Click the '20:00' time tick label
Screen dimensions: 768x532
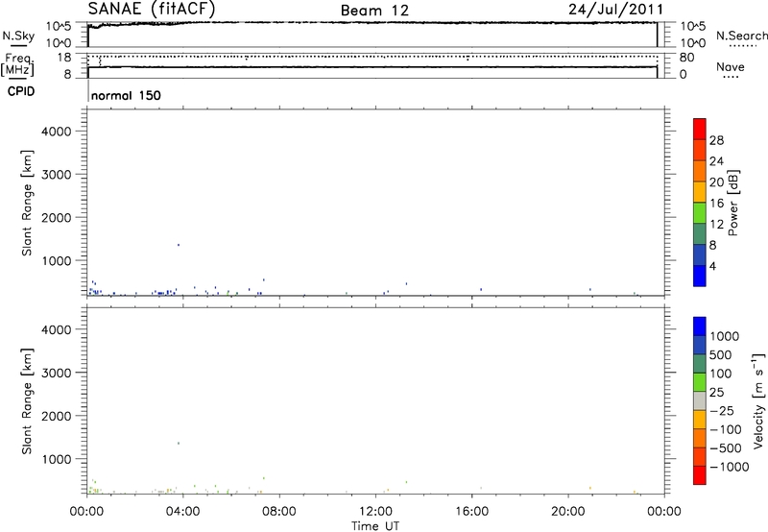[x=567, y=512]
